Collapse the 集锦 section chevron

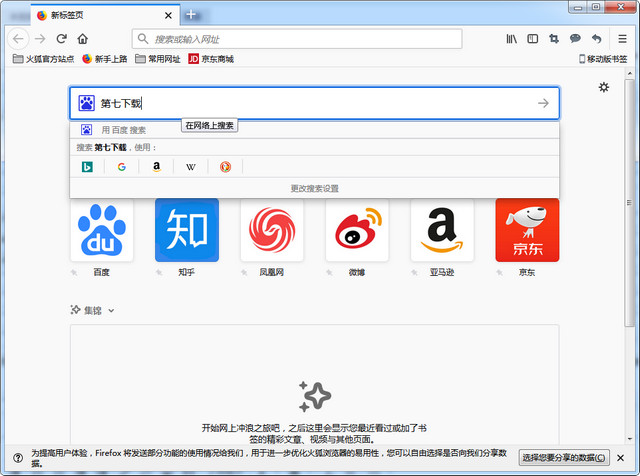click(111, 311)
